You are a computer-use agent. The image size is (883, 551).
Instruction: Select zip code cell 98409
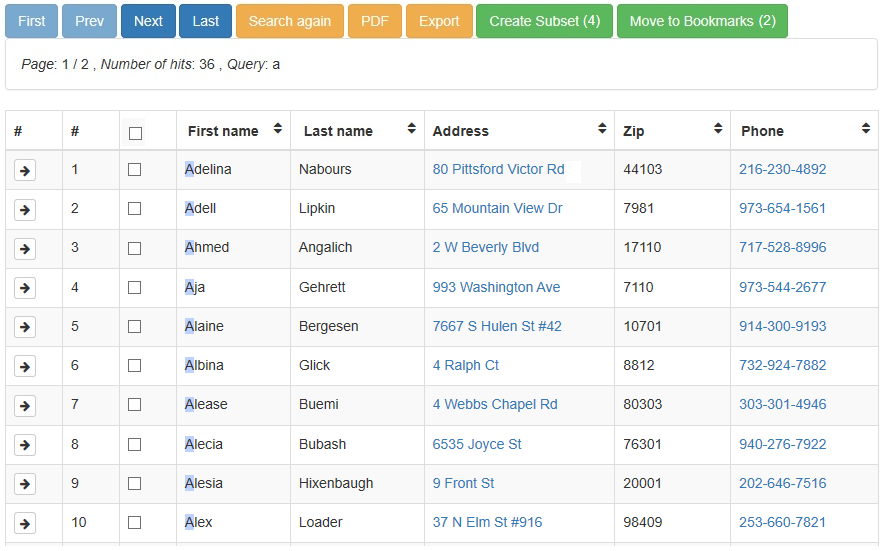(643, 522)
